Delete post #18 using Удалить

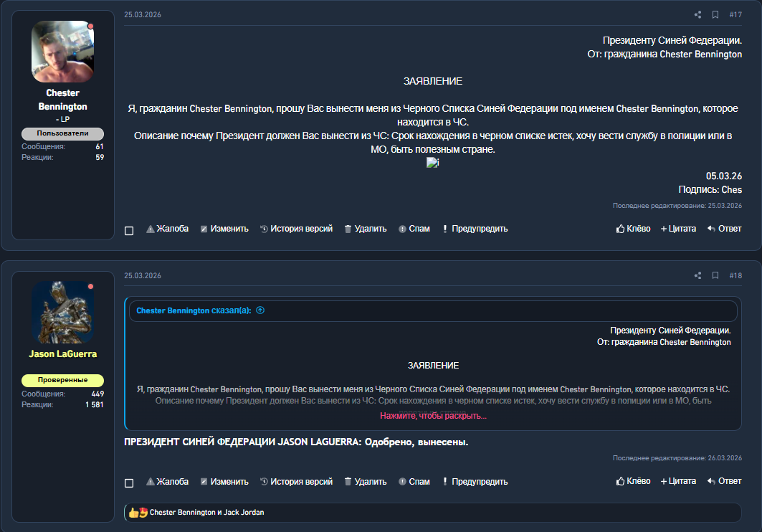(x=366, y=482)
